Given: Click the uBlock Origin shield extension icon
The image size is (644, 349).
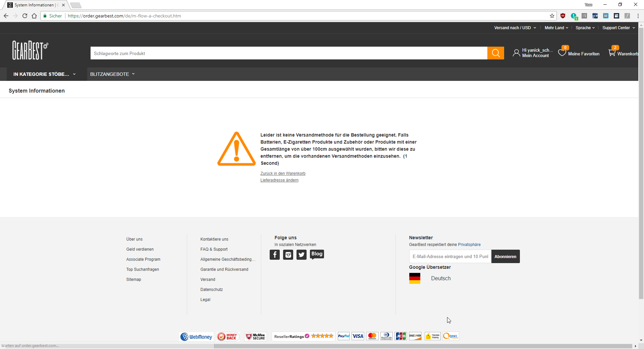Looking at the screenshot, I should (563, 16).
